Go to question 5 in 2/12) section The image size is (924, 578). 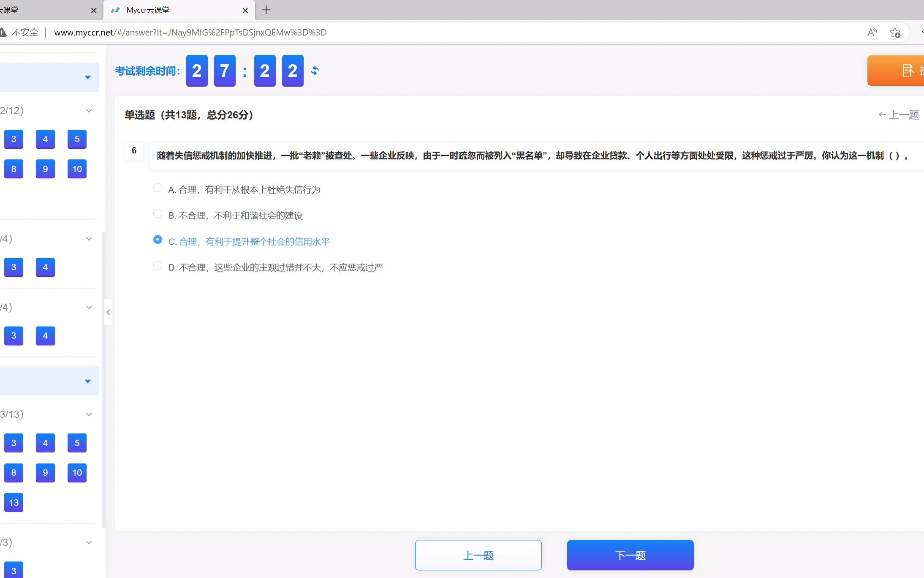[77, 139]
